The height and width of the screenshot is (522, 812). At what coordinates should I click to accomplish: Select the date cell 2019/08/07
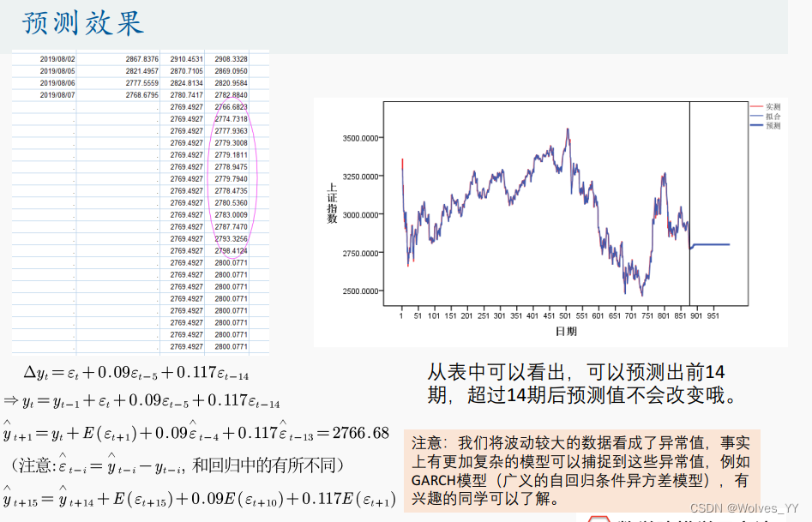tap(57, 95)
